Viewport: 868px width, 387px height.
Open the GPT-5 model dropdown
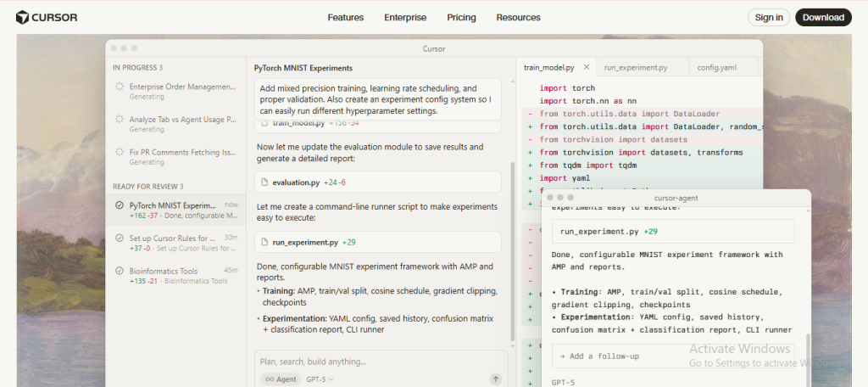click(x=320, y=379)
